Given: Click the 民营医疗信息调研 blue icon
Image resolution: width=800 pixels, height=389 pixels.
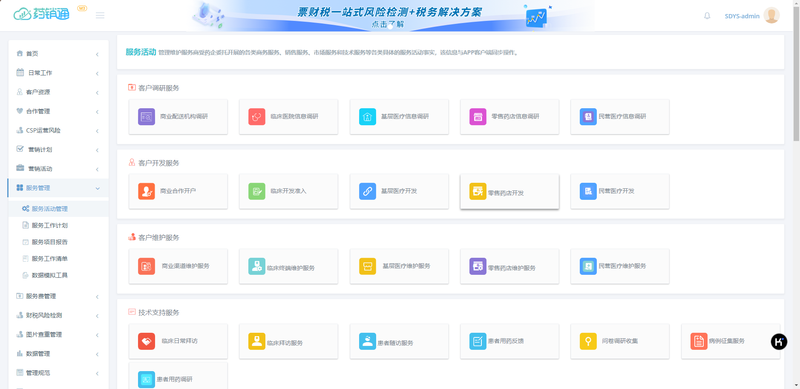Looking at the screenshot, I should (x=588, y=117).
